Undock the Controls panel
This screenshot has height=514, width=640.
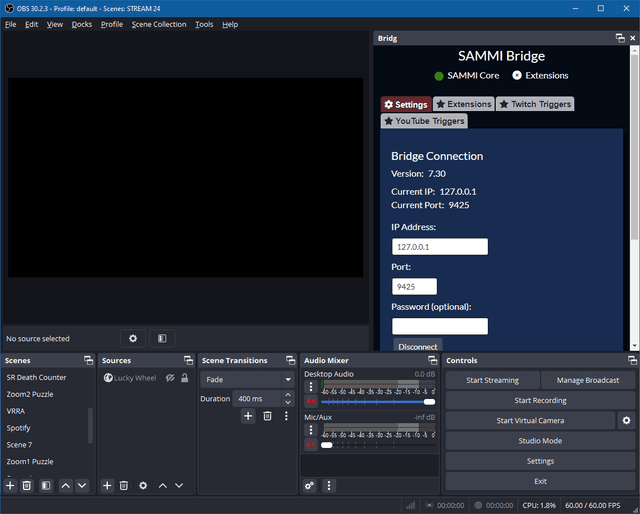click(x=634, y=360)
